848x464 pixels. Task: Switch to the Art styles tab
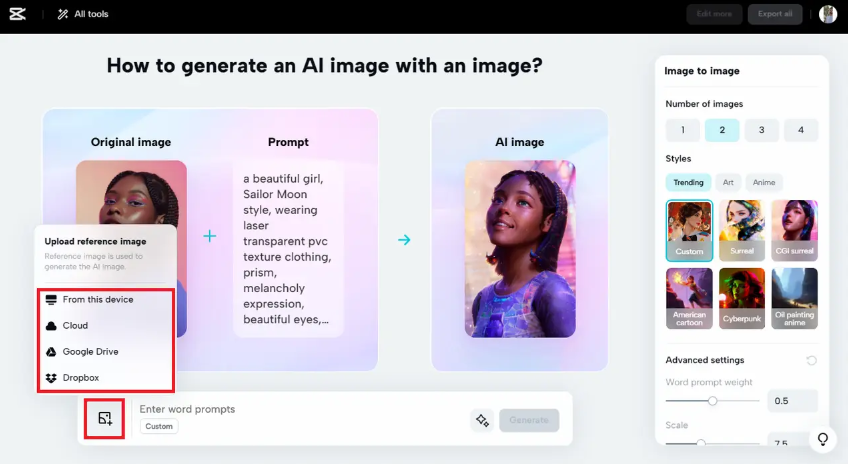[728, 182]
